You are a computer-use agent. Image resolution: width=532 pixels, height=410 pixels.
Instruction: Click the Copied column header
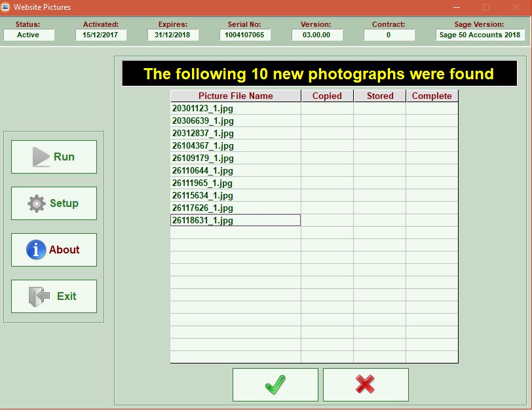327,96
